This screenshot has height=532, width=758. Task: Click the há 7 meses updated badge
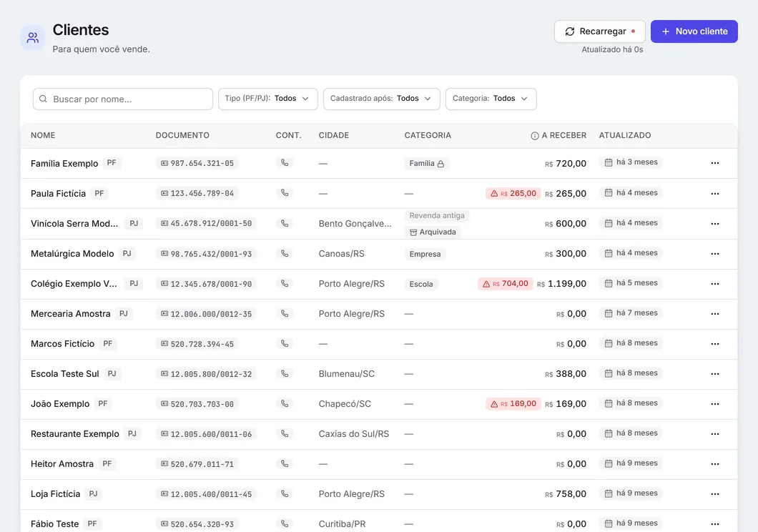point(631,313)
